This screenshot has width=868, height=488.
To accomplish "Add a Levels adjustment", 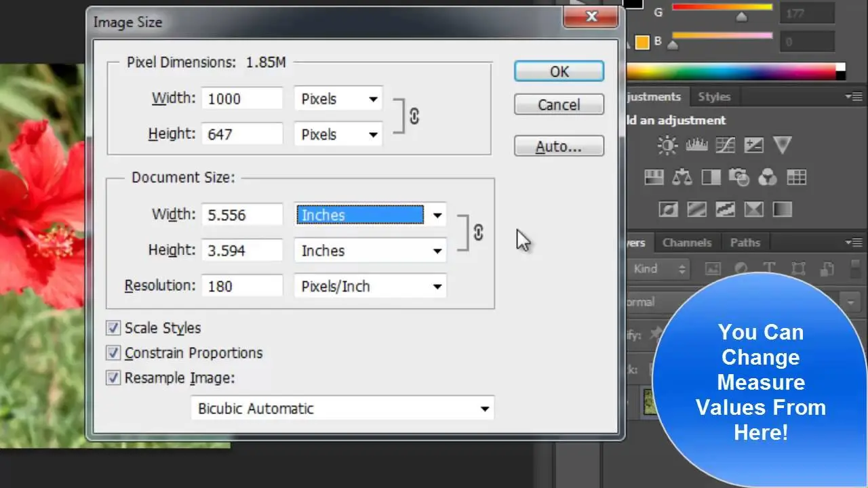I will [697, 144].
